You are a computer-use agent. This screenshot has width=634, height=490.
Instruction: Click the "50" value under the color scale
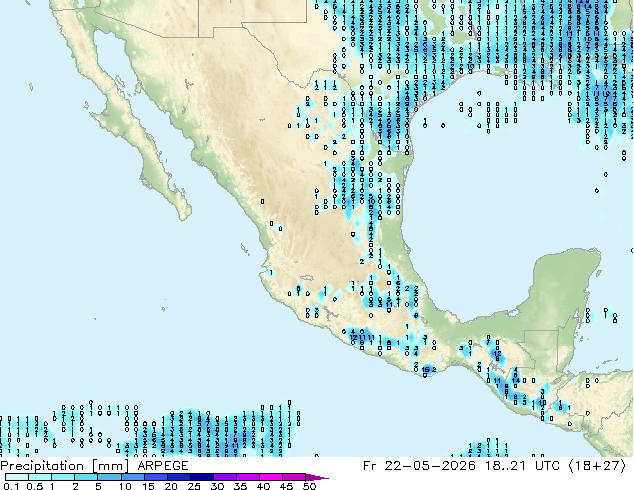pos(309,486)
